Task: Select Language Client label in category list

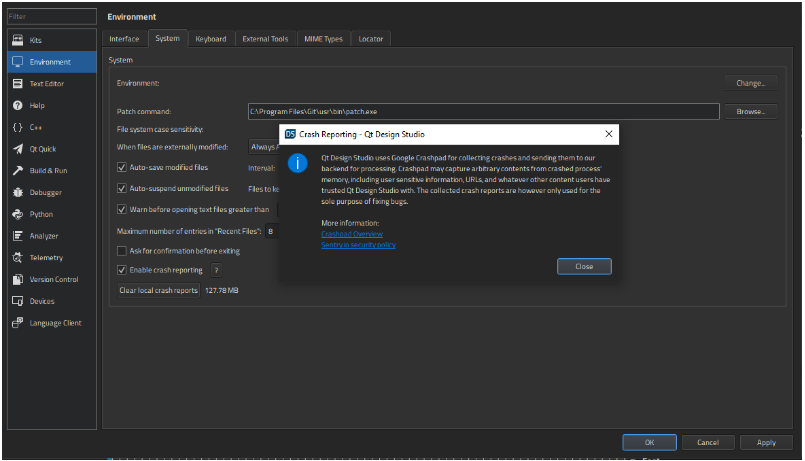Action: [x=55, y=323]
